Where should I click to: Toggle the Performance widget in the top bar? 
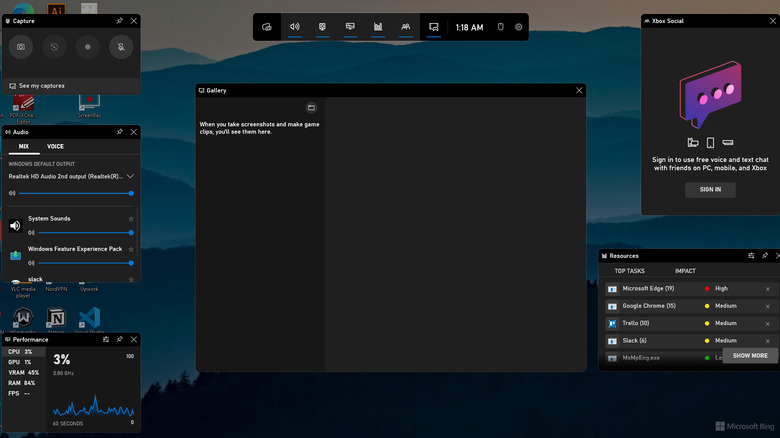(x=378, y=27)
